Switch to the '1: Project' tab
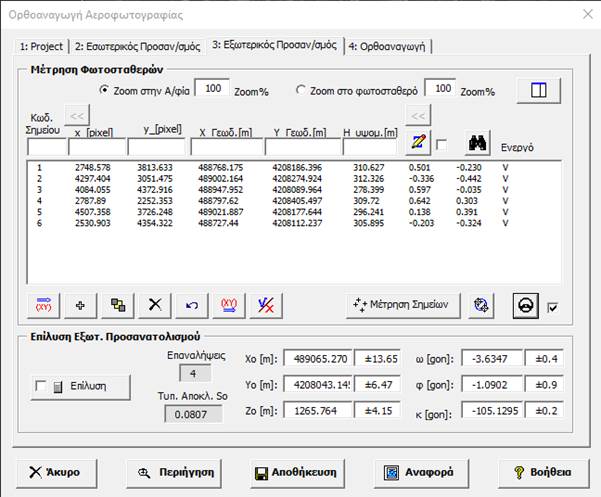 coord(40,47)
